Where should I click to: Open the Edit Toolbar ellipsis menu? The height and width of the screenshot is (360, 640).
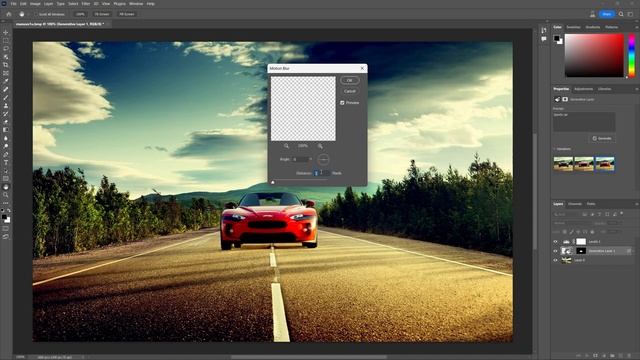click(x=6, y=203)
